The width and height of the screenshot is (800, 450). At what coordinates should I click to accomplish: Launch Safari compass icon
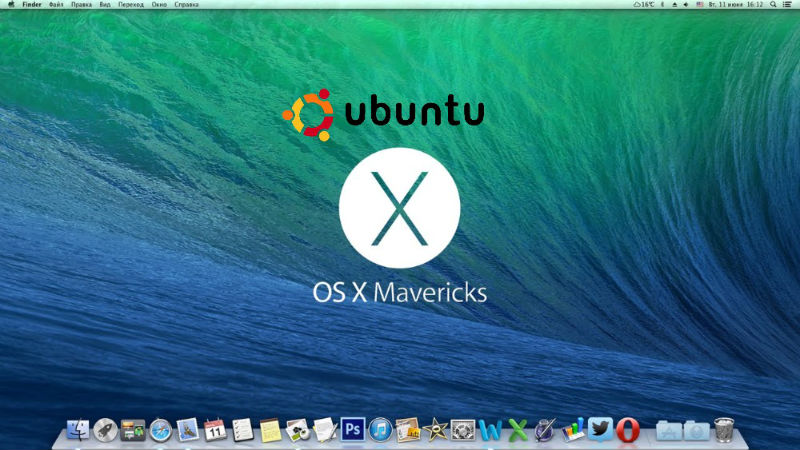coord(160,430)
